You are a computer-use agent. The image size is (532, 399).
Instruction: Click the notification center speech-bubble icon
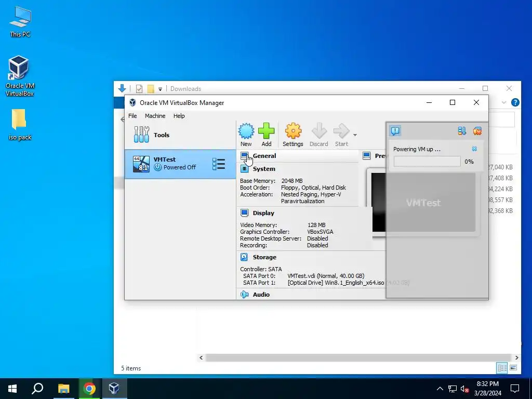coord(395,130)
